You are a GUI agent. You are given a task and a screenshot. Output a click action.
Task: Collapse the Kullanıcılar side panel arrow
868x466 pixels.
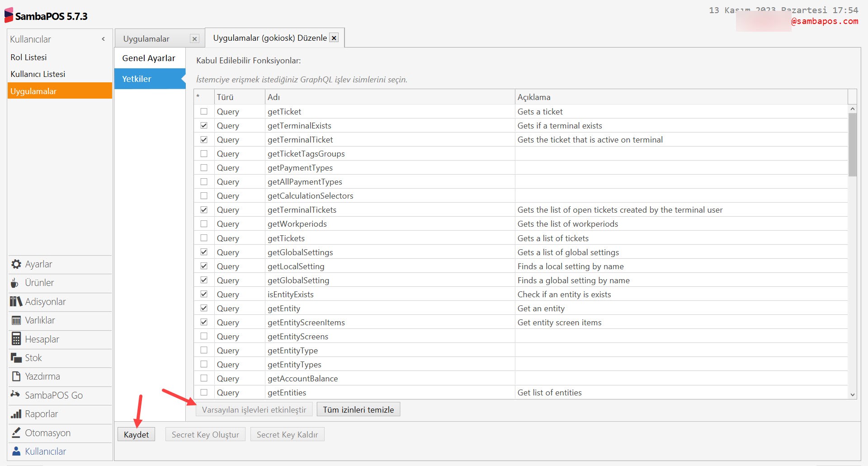[x=104, y=39]
